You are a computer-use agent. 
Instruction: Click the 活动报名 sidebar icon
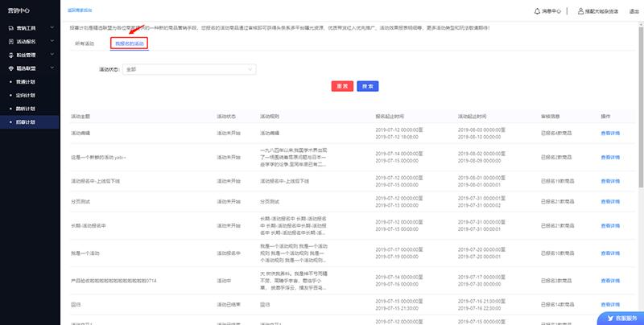click(10, 40)
